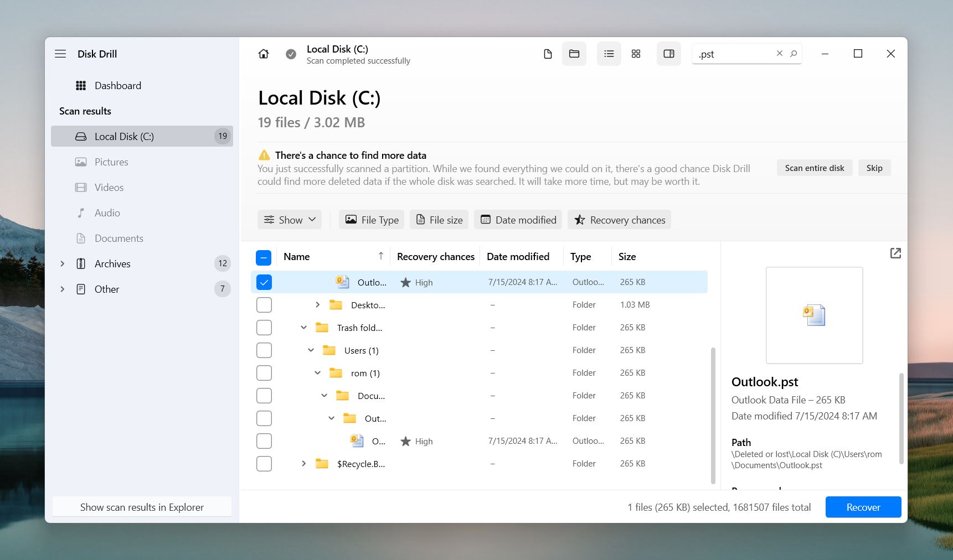Collapse the Users (1) folder
The width and height of the screenshot is (953, 560).
tap(311, 350)
